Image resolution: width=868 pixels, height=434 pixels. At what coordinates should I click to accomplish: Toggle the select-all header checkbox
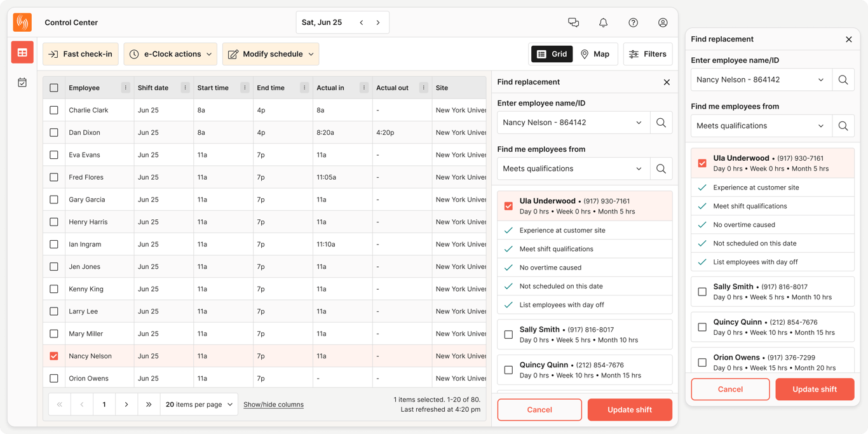coord(54,88)
